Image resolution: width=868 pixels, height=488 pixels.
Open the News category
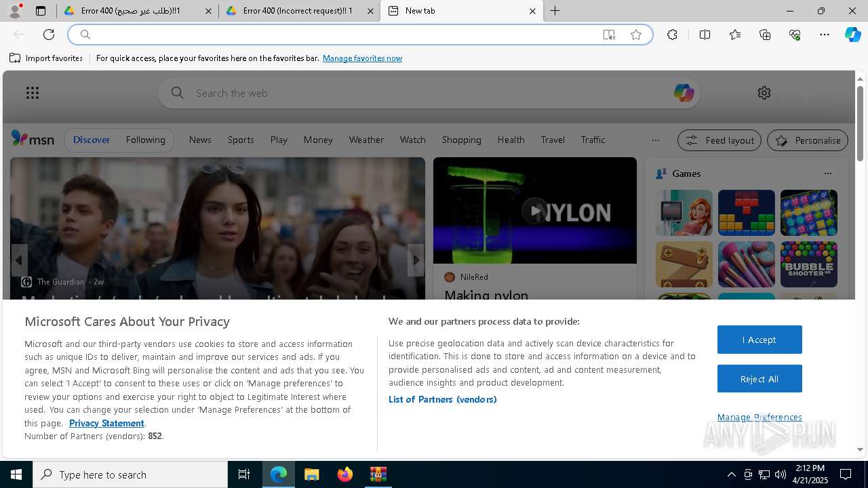tap(200, 140)
